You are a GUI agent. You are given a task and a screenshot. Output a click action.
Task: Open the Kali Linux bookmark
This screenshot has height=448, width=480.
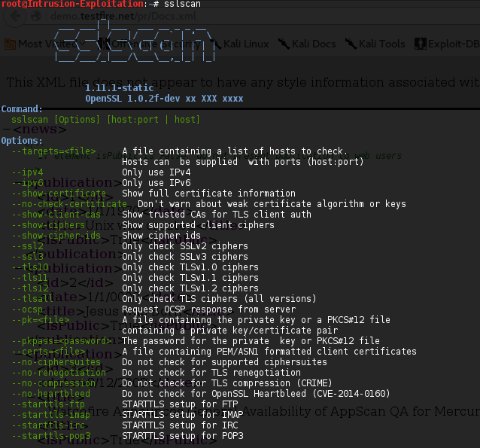239,44
